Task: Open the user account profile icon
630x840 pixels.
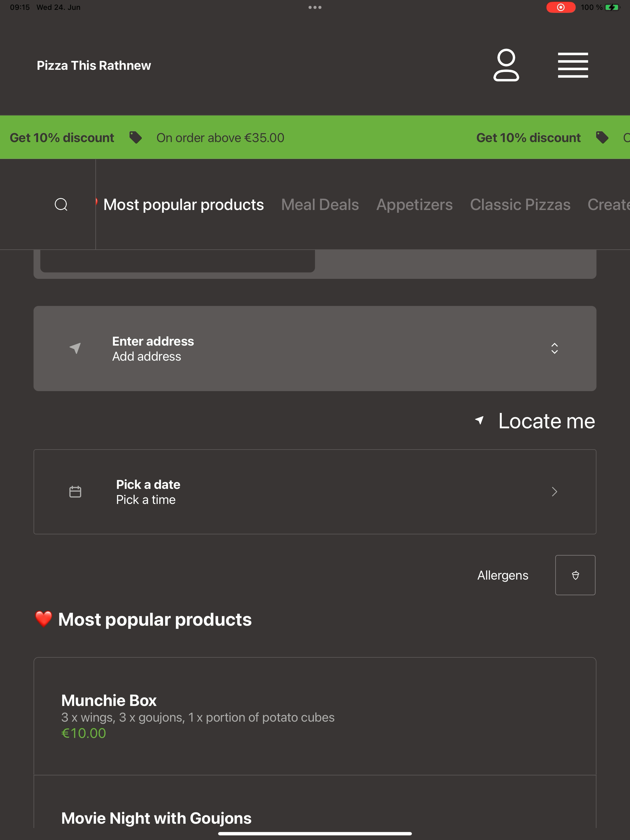Action: [506, 65]
